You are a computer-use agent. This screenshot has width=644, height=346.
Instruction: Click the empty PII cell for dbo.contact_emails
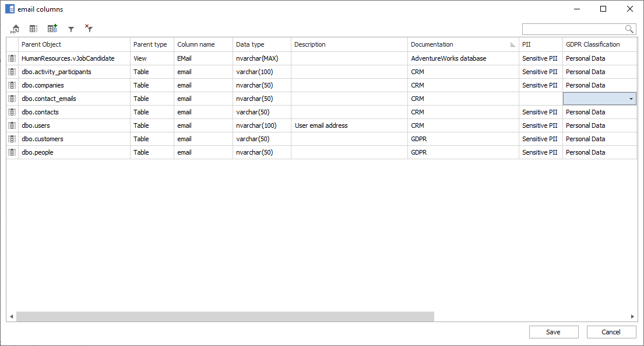(540, 99)
